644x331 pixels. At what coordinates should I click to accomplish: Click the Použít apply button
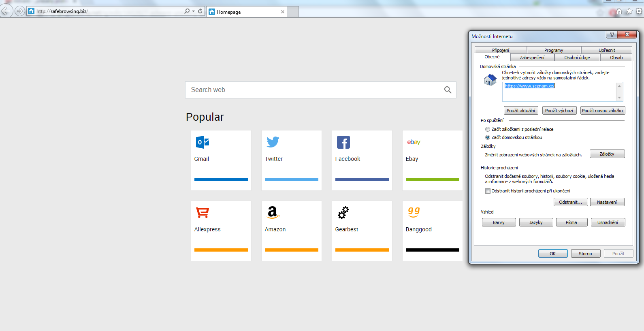[618, 254]
